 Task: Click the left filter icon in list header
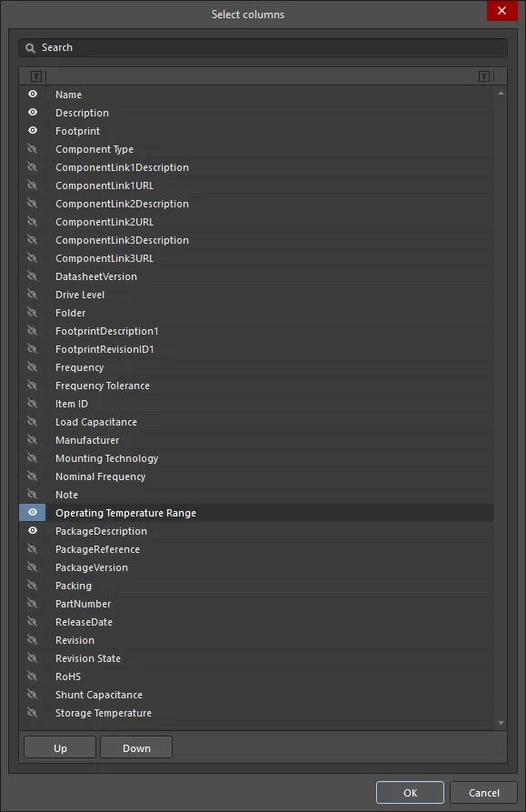[36, 76]
